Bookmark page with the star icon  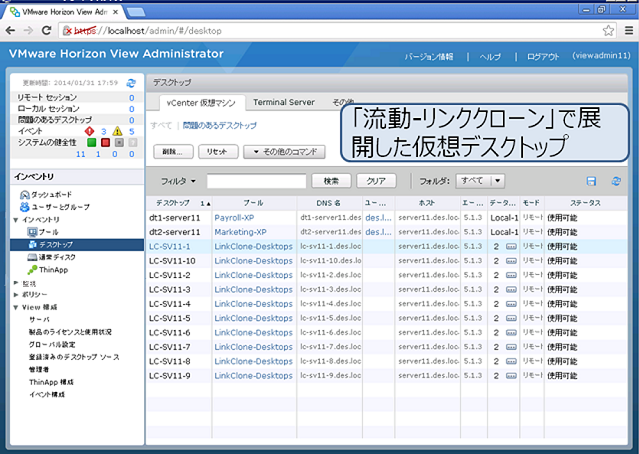point(608,31)
